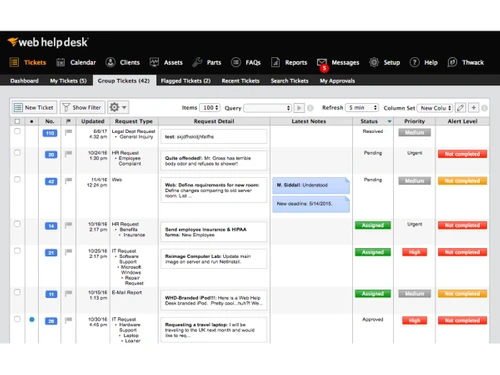The height and width of the screenshot is (375, 500).
Task: Open the Clients icon
Action: point(110,62)
